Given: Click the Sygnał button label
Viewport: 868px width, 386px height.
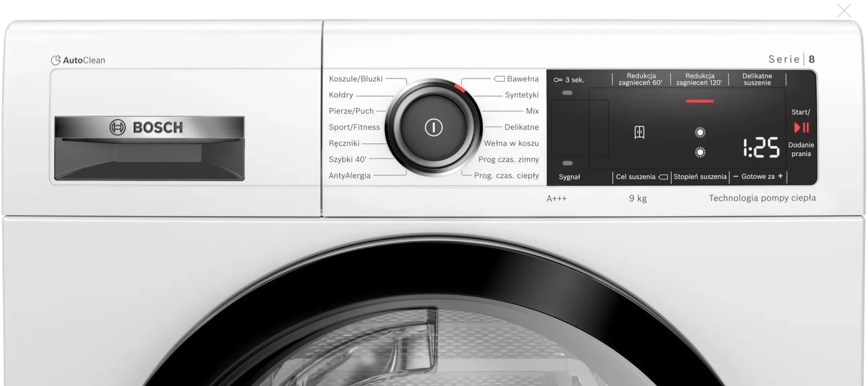Looking at the screenshot, I should [x=569, y=177].
